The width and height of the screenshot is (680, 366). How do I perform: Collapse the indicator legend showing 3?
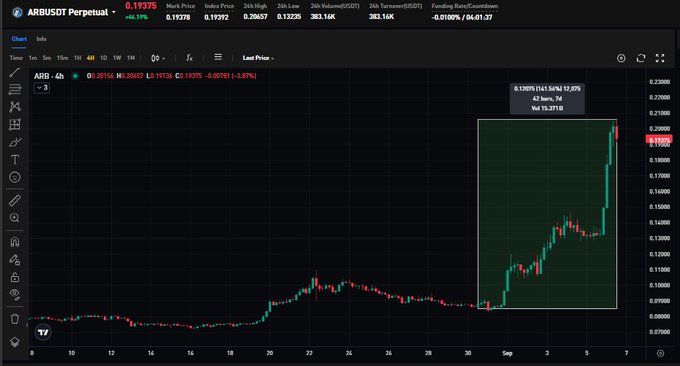(42, 88)
